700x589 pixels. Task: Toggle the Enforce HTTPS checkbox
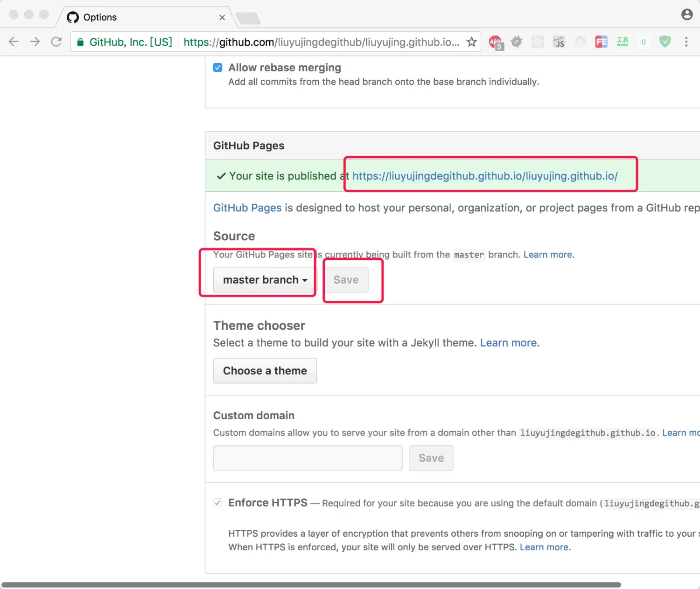(218, 503)
